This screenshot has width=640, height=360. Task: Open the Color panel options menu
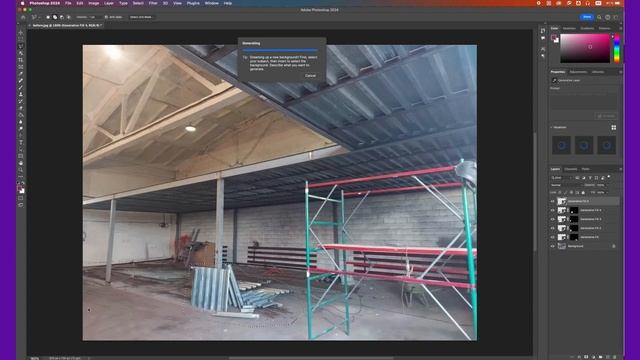coord(620,28)
